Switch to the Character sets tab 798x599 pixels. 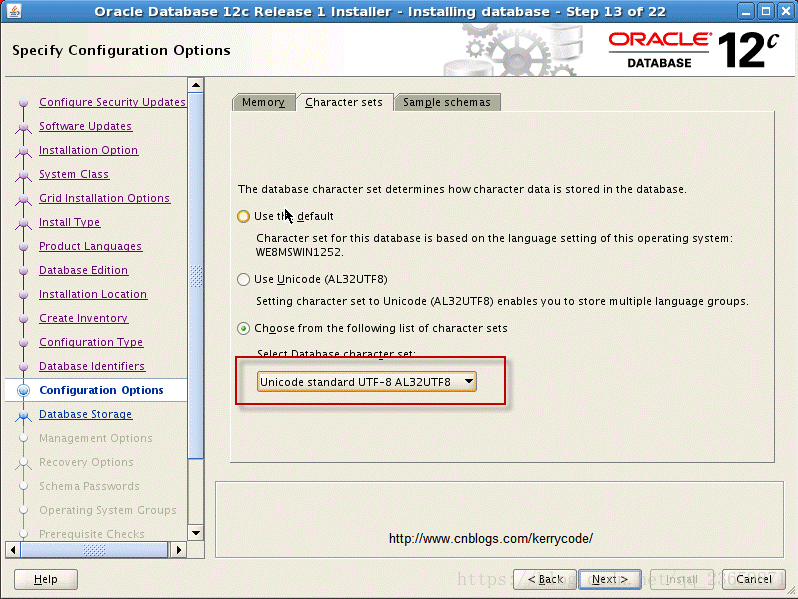coord(344,102)
